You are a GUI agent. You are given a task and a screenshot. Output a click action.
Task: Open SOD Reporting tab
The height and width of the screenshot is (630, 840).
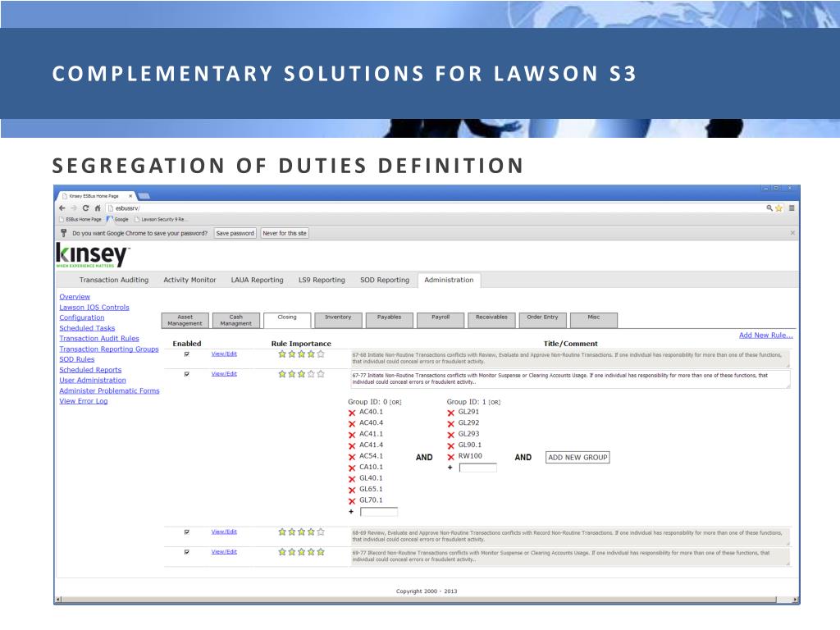(x=385, y=280)
